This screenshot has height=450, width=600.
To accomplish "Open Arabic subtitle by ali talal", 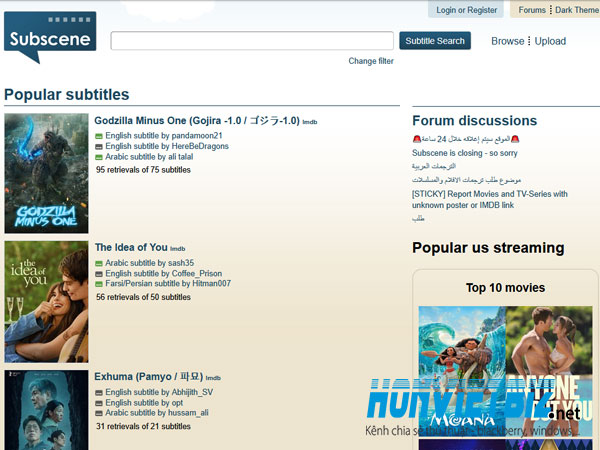I will tap(149, 157).
